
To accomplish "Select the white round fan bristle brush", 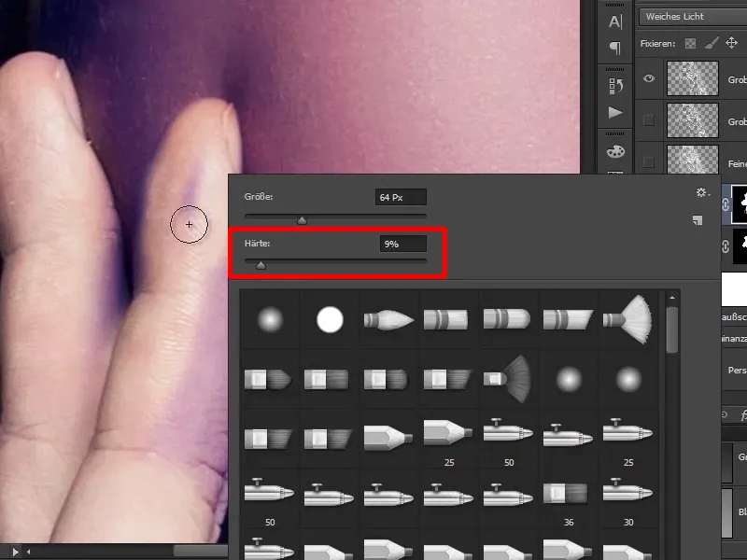I will [627, 319].
